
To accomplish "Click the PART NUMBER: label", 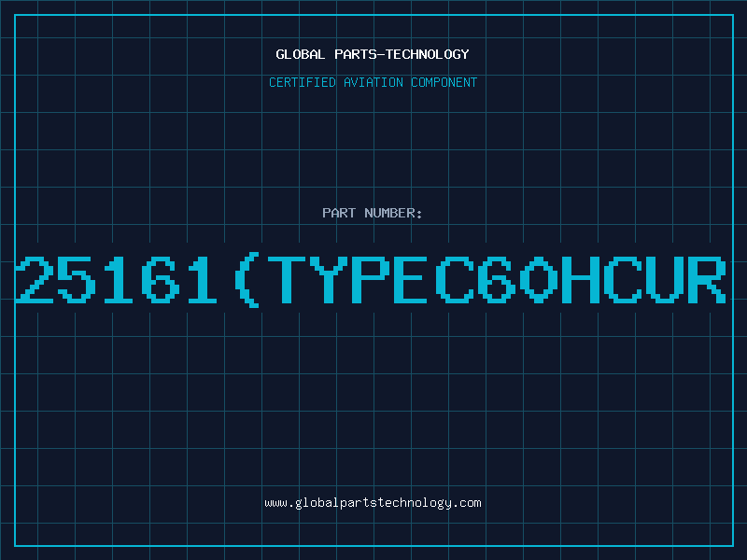I will click(x=373, y=213).
